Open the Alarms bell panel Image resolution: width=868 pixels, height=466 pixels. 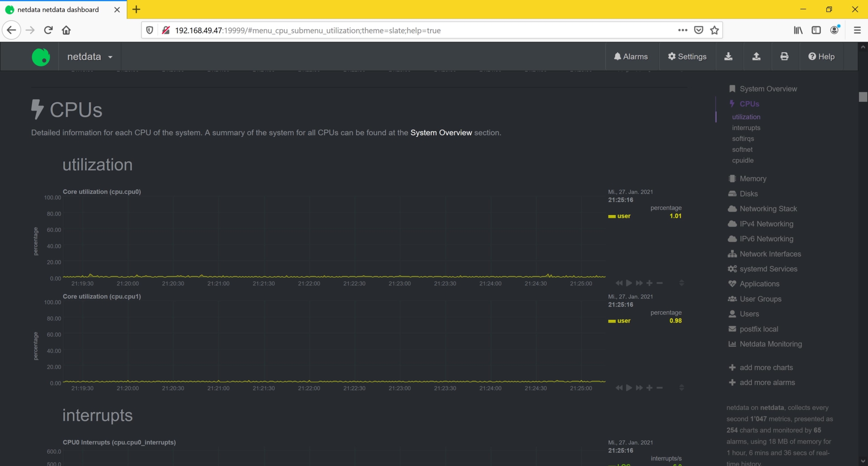[631, 56]
